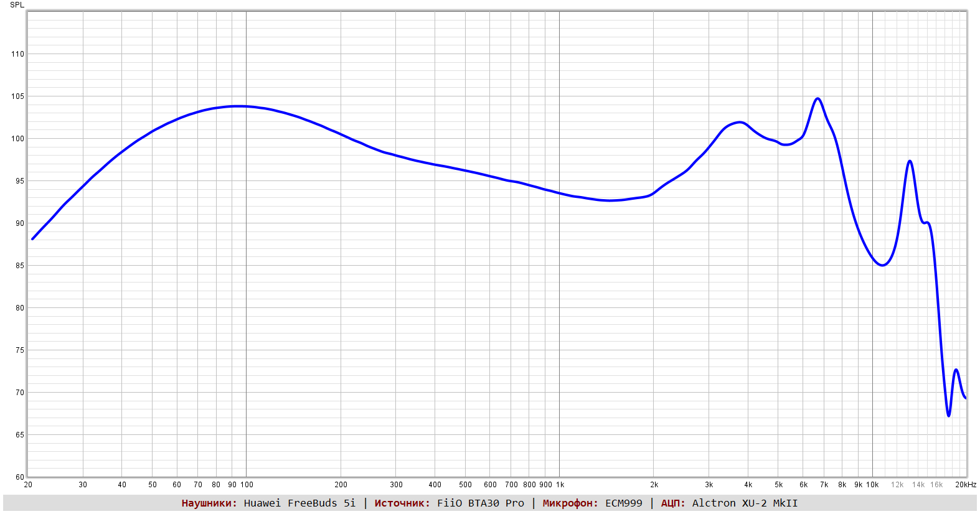This screenshot has height=514, width=980.
Task: Click the Alctron XU-2 MkII ADC name
Action: (745, 503)
